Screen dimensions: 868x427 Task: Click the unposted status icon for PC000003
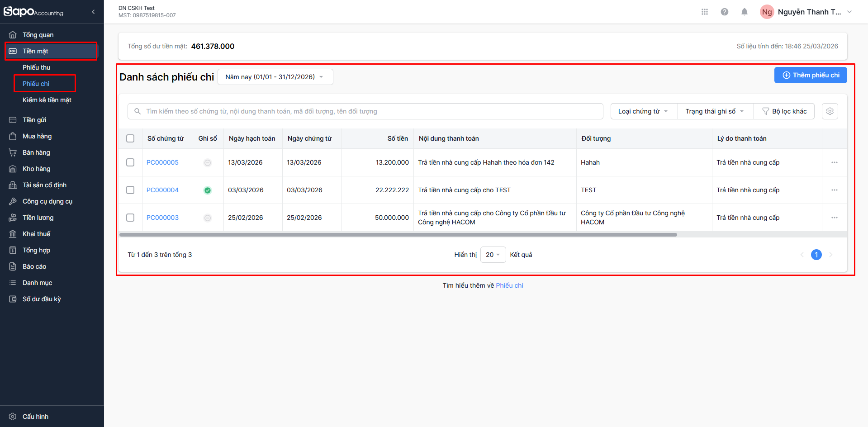(x=208, y=218)
